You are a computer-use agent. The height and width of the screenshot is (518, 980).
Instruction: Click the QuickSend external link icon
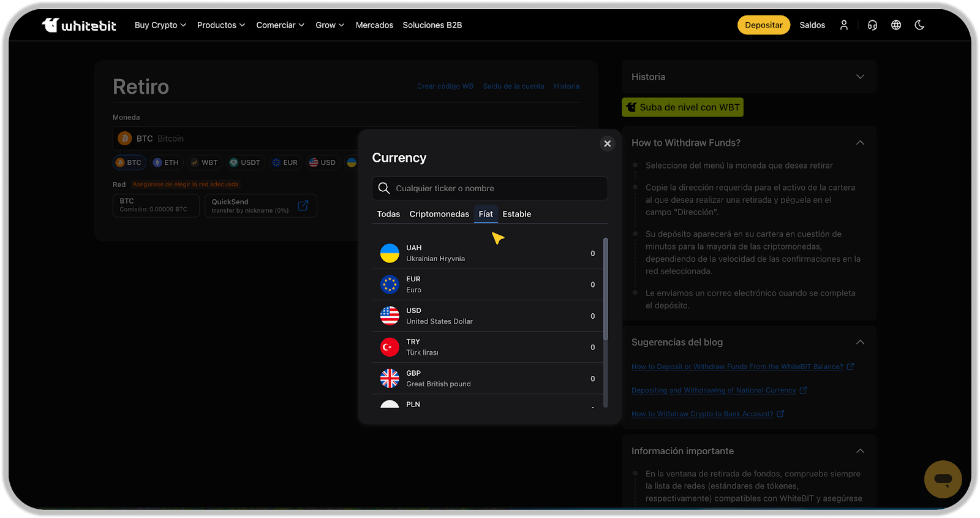tap(303, 206)
